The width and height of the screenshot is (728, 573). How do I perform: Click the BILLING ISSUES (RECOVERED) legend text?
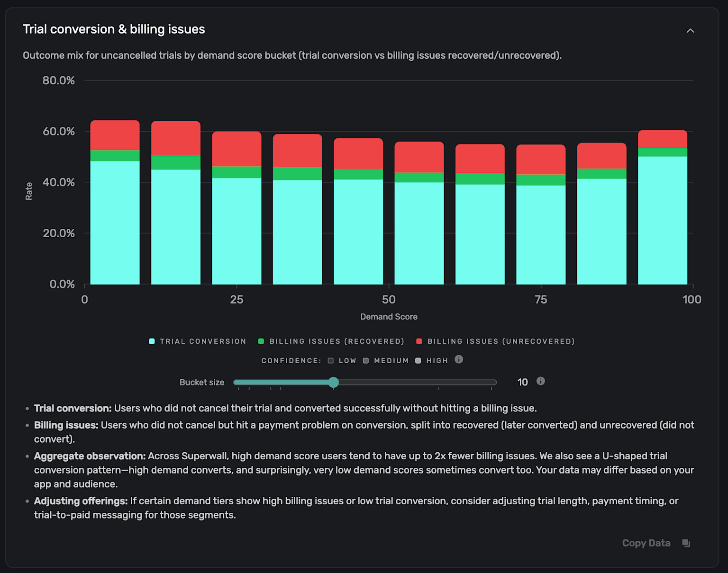(x=337, y=341)
